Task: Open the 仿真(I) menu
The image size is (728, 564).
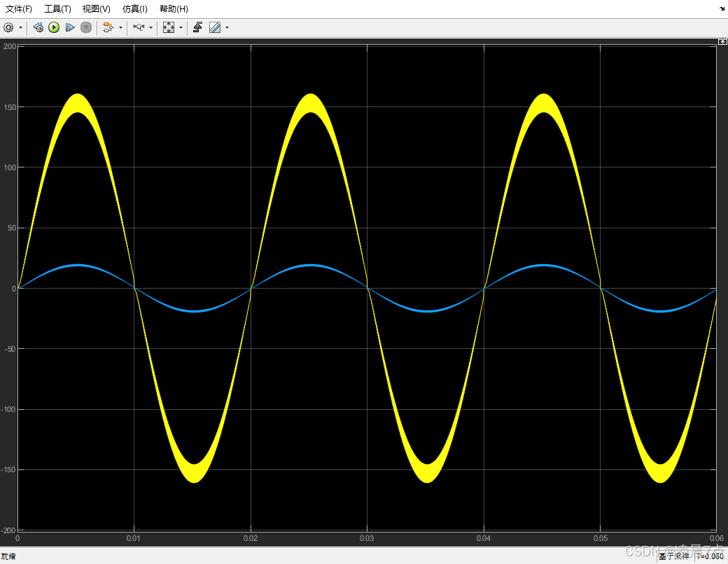Action: tap(134, 9)
